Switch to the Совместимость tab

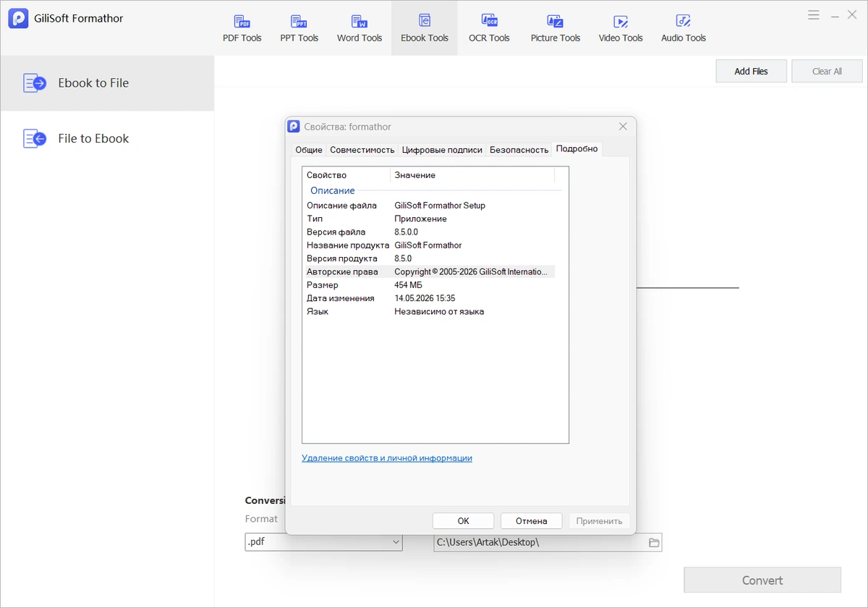(x=362, y=150)
